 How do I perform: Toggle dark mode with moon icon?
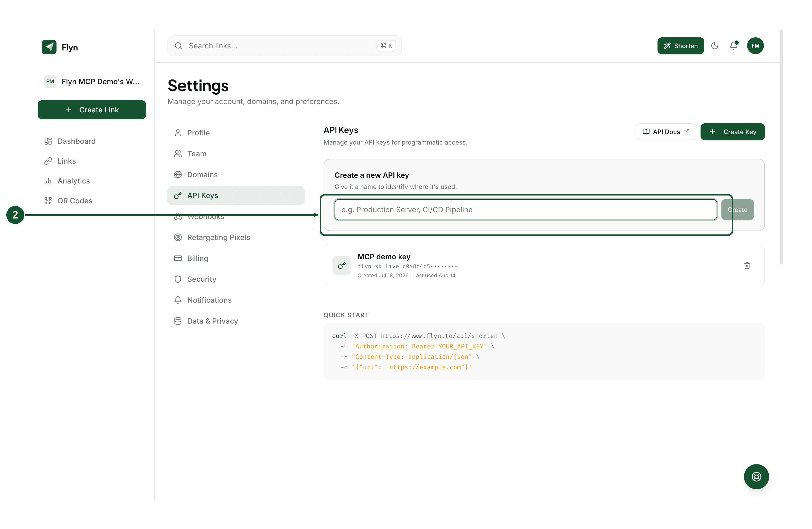(x=715, y=46)
